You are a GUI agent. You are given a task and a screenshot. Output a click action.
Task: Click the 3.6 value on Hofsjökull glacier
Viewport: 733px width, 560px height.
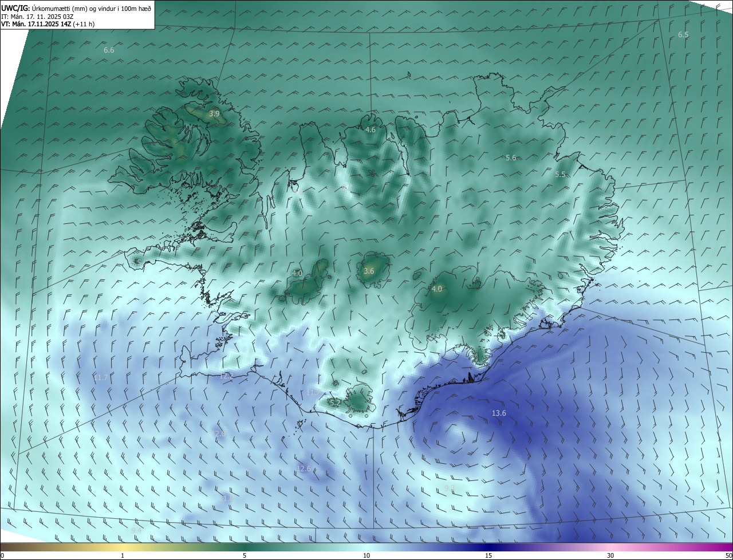(x=369, y=271)
